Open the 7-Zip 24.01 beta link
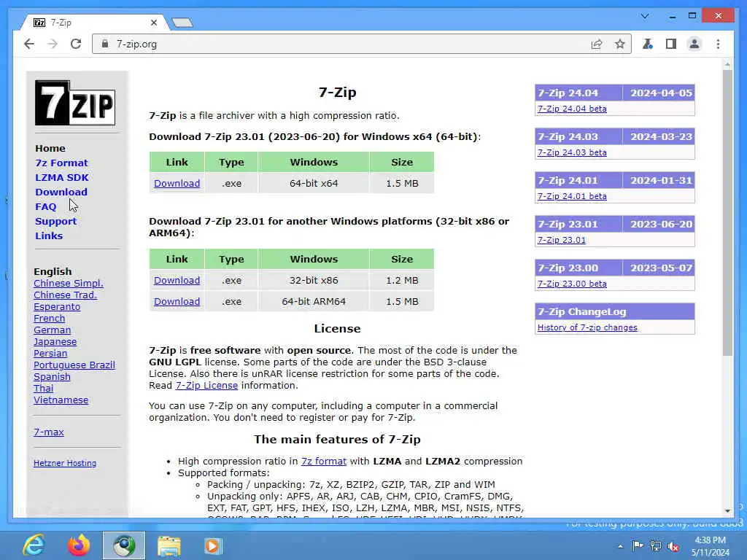This screenshot has width=747, height=560. (x=572, y=197)
